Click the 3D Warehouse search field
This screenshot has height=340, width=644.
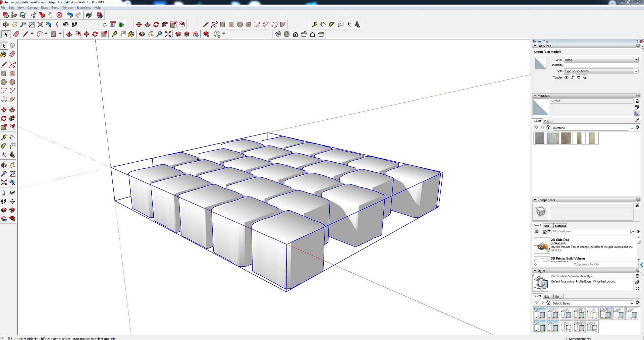point(590,231)
